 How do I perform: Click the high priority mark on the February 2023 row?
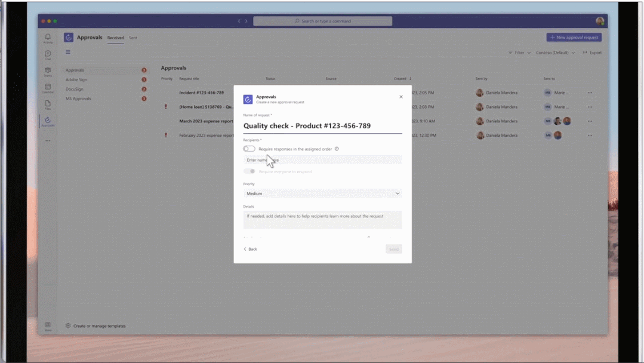click(x=166, y=135)
